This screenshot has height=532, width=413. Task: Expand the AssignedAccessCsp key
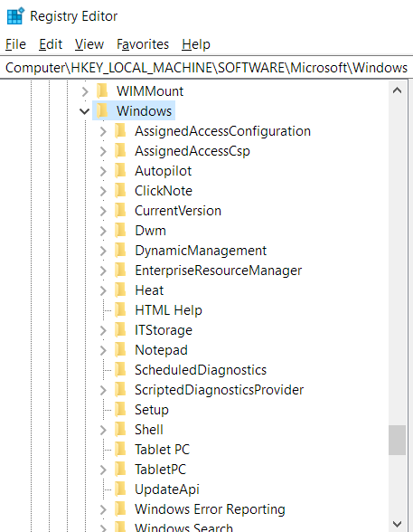click(103, 151)
